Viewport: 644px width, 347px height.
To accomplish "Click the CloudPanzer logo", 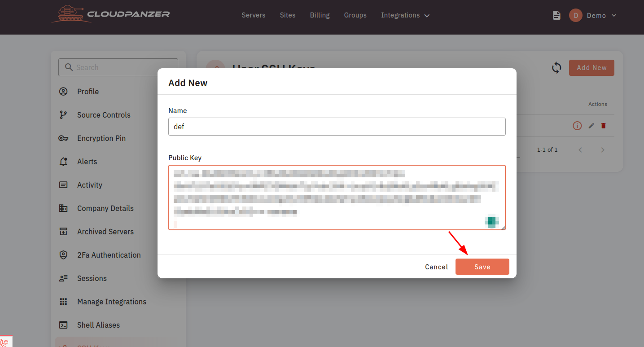I will pos(110,14).
